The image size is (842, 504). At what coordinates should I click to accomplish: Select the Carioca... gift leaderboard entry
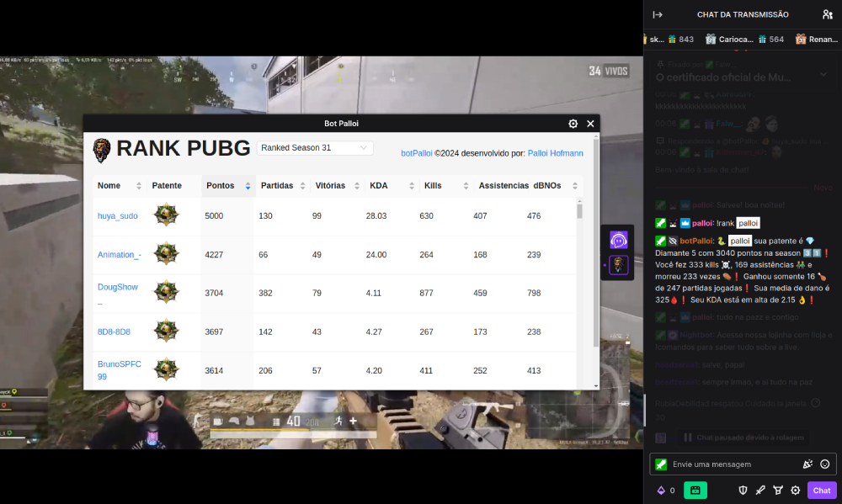(x=744, y=40)
